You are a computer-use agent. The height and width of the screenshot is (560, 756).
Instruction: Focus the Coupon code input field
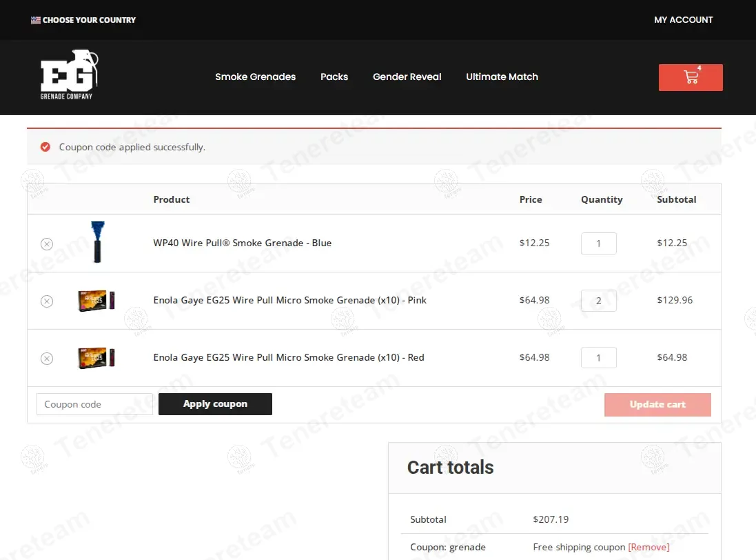point(94,404)
